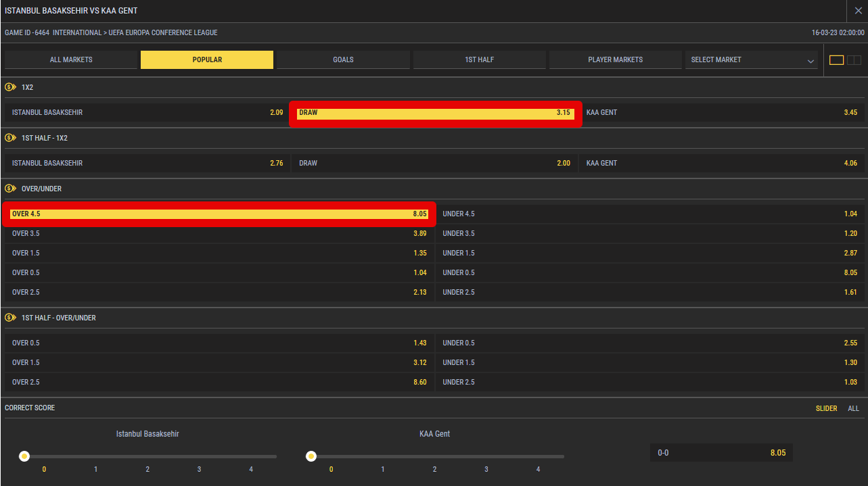Click the KAA Gent score slider handle
868x486 pixels.
(311, 456)
